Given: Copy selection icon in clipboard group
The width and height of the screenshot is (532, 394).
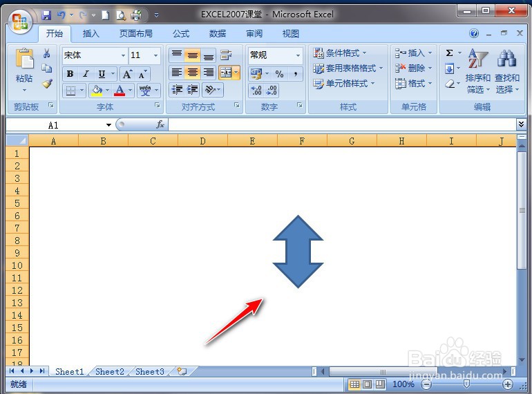Looking at the screenshot, I should coord(47,68).
